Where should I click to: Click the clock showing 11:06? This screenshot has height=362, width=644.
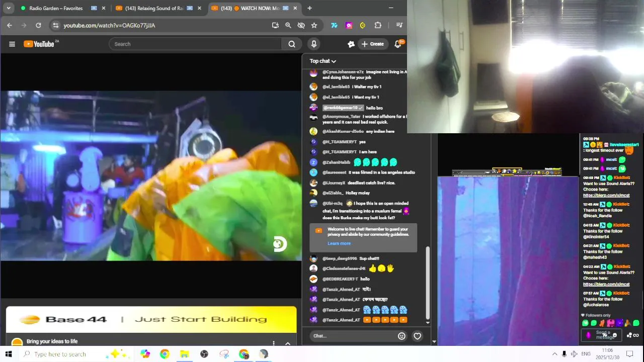point(607,350)
